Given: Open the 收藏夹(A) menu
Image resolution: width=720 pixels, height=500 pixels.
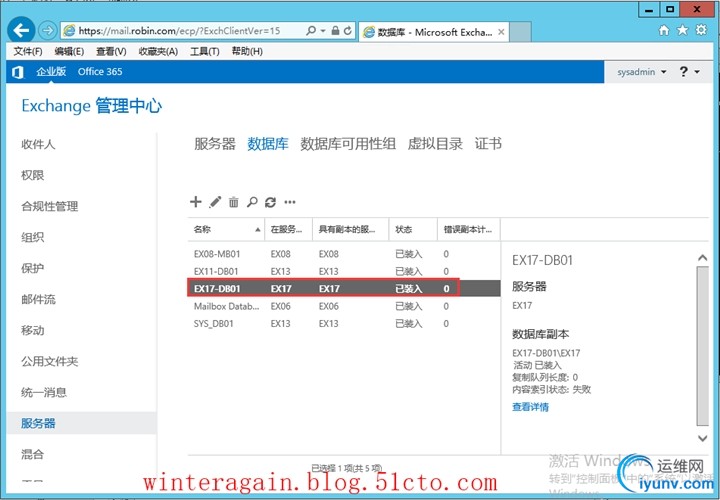Looking at the screenshot, I should [158, 51].
